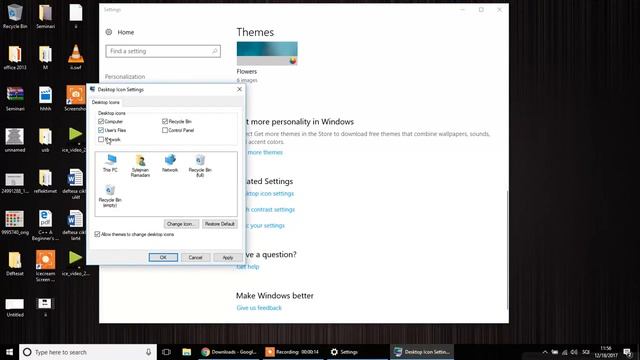Open the more themes link
The image size is (640, 360).
pyautogui.click(x=265, y=152)
